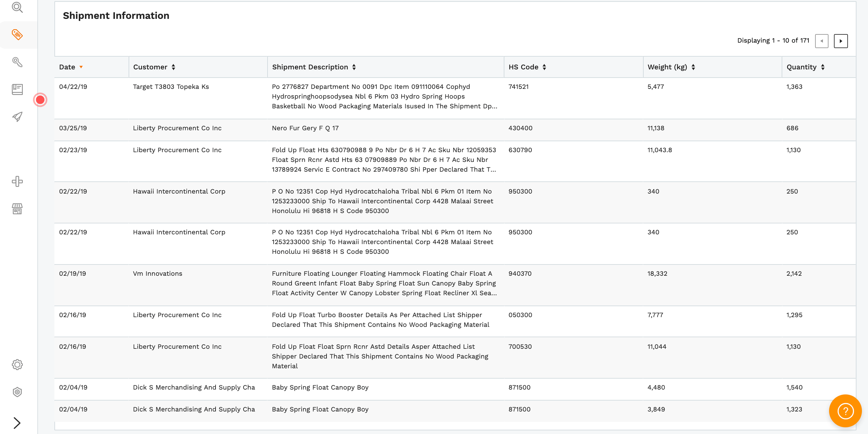This screenshot has height=434, width=868.
Task: Sort table by Date column
Action: coord(71,67)
